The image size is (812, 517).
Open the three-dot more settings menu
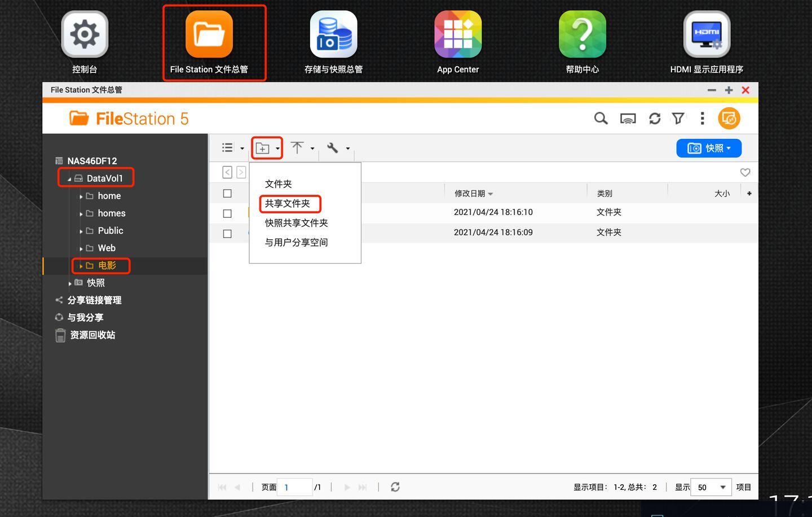coord(702,119)
